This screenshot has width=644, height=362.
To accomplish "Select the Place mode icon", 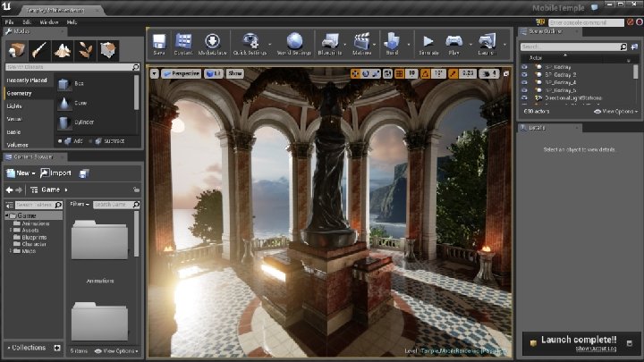I will point(16,50).
